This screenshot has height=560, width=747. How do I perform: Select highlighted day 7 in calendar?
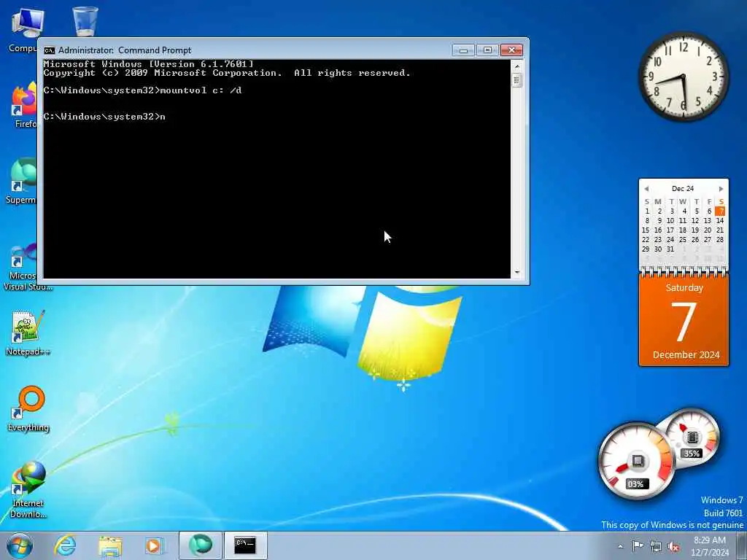tap(720, 211)
